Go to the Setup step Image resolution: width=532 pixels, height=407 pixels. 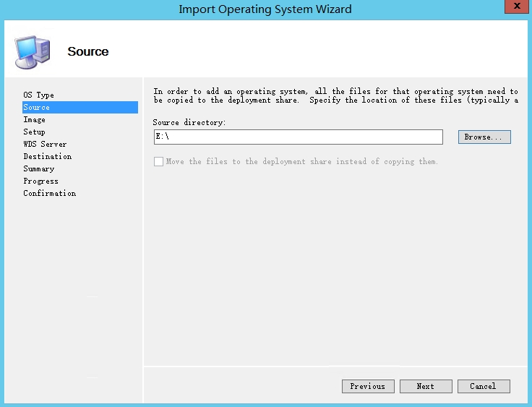34,132
